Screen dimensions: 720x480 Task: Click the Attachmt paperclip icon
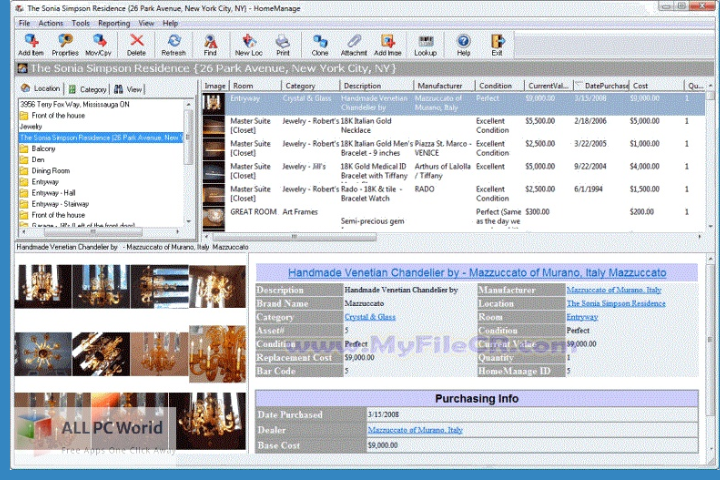coord(354,45)
